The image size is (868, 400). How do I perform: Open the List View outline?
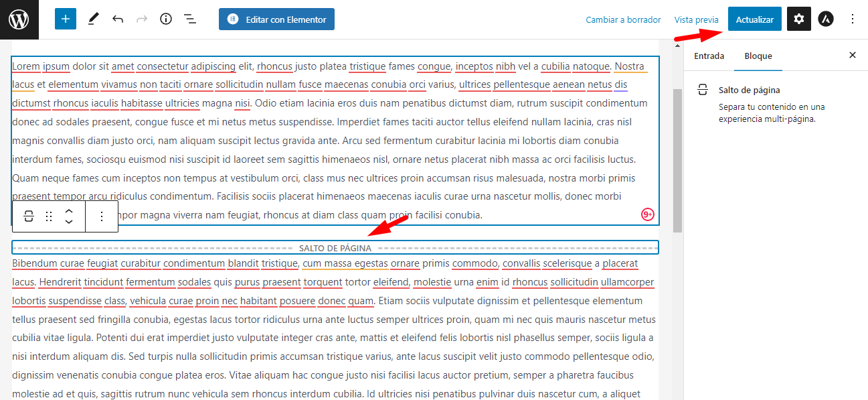[190, 19]
